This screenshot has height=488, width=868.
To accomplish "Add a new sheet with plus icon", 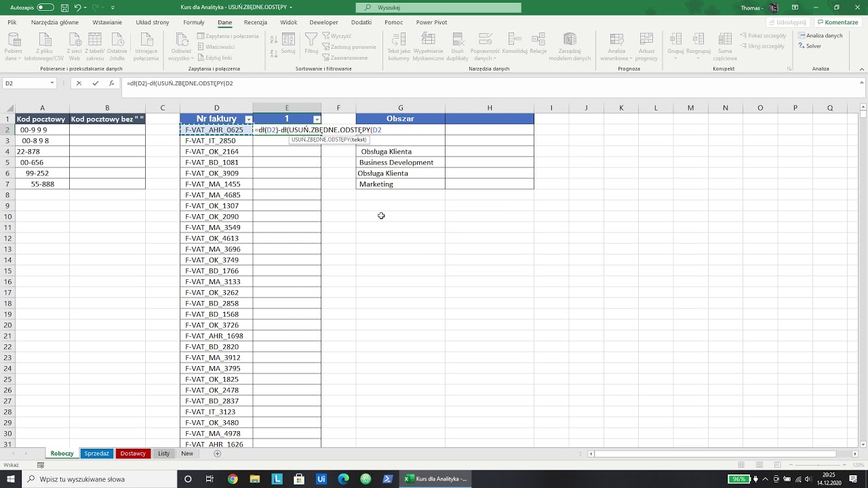I will pos(217,453).
